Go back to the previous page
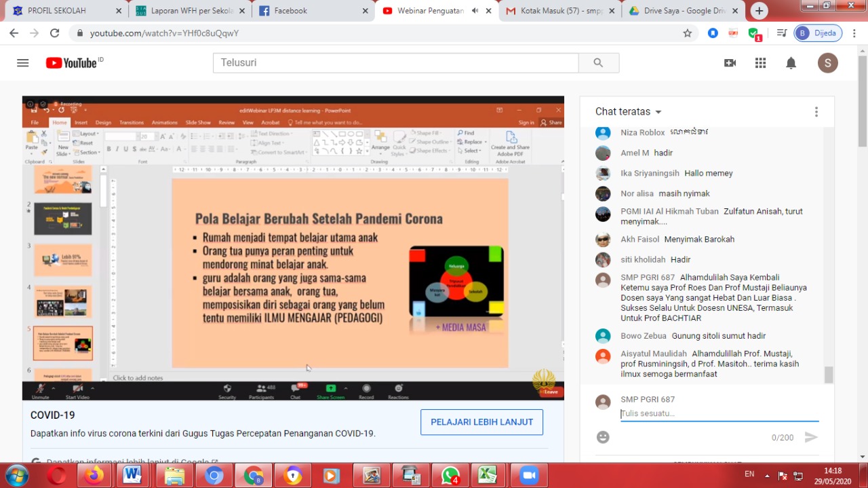868x488 pixels. point(14,33)
